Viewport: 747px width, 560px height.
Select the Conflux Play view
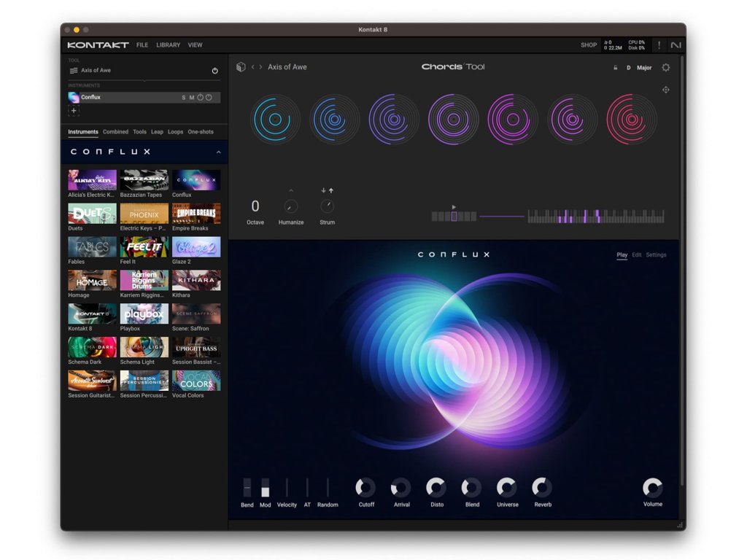[622, 254]
